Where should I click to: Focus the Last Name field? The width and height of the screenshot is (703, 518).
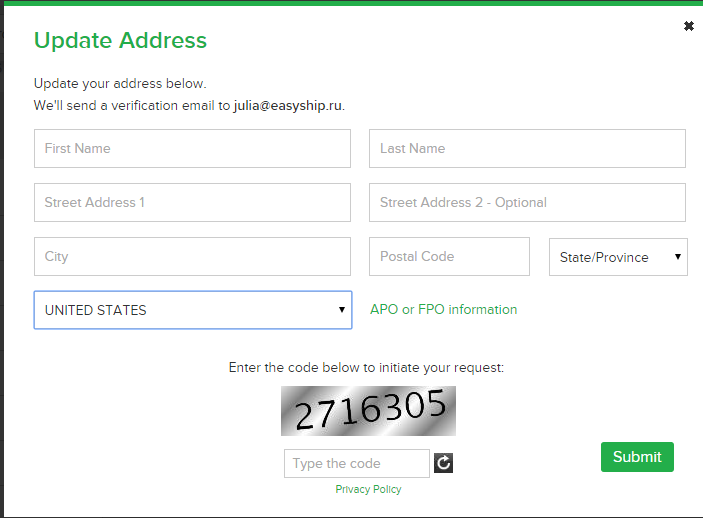[x=527, y=148]
